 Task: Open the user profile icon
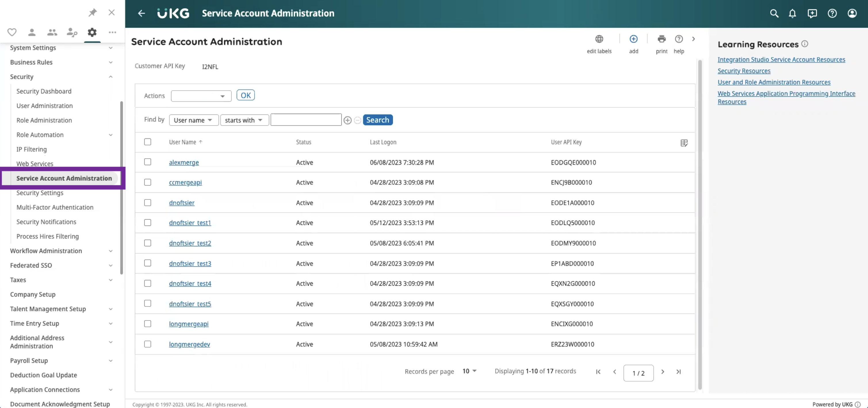coord(852,14)
